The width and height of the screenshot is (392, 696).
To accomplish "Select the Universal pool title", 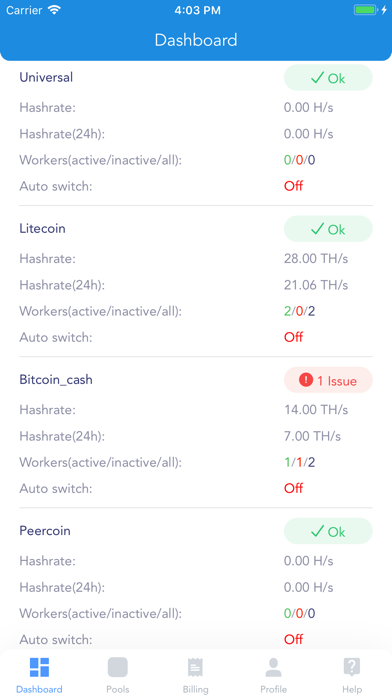I will click(x=46, y=77).
